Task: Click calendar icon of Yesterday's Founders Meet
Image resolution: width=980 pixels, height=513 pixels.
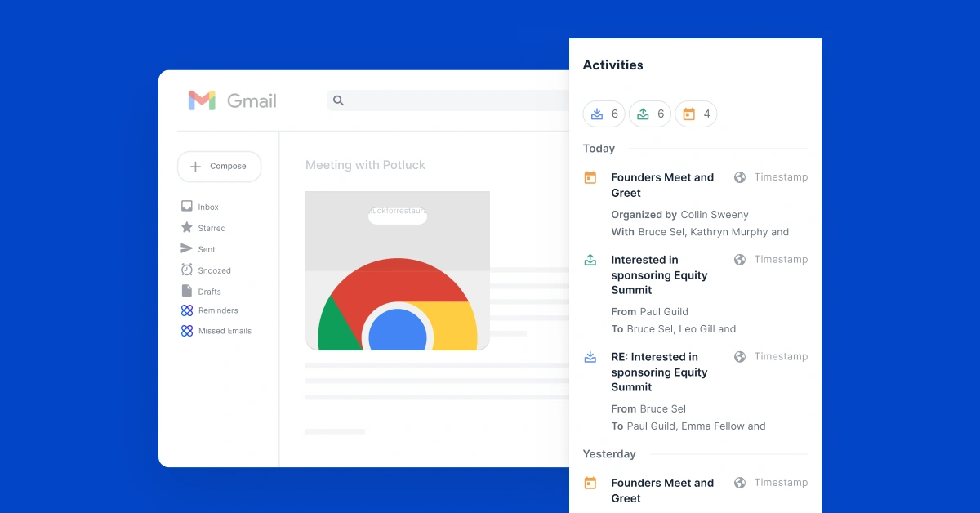Action: tap(590, 483)
